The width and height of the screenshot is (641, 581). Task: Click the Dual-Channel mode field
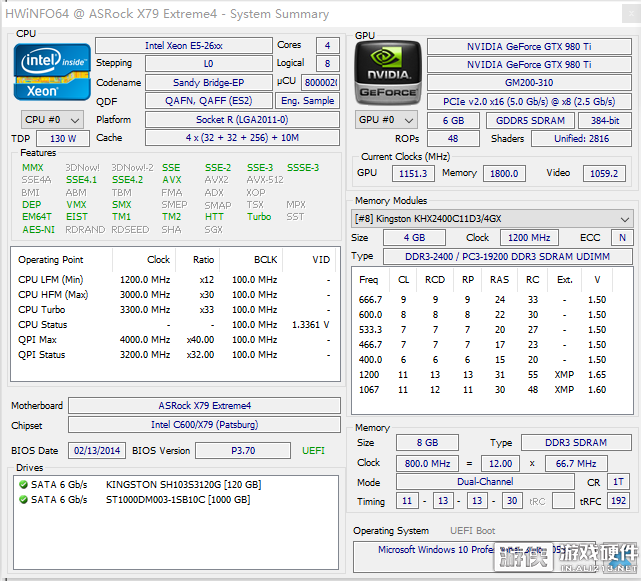coord(485,482)
